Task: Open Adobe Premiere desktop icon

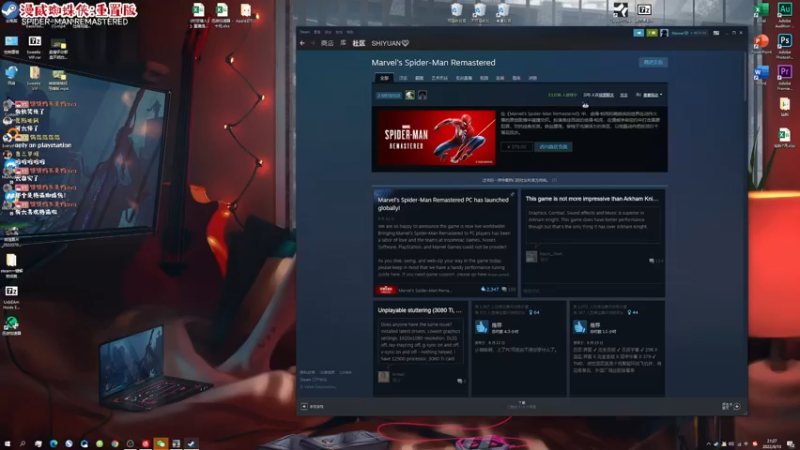Action: coord(784,72)
